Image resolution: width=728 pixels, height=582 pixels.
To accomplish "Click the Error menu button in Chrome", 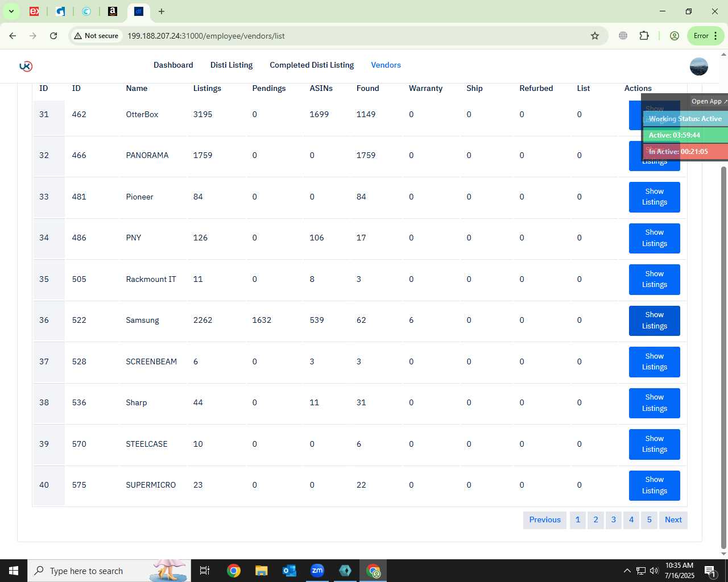I will pyautogui.click(x=706, y=36).
